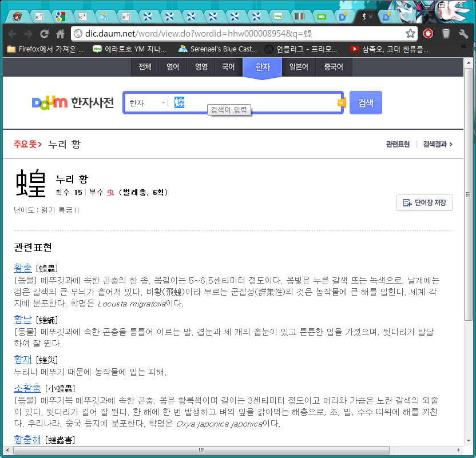Save word with 단어장 저장 button
Screen dimensions: 476x458
(425, 202)
